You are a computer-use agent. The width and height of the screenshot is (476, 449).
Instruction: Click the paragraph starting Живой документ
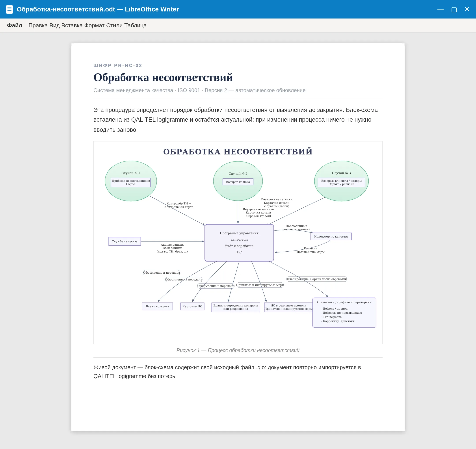227,372
